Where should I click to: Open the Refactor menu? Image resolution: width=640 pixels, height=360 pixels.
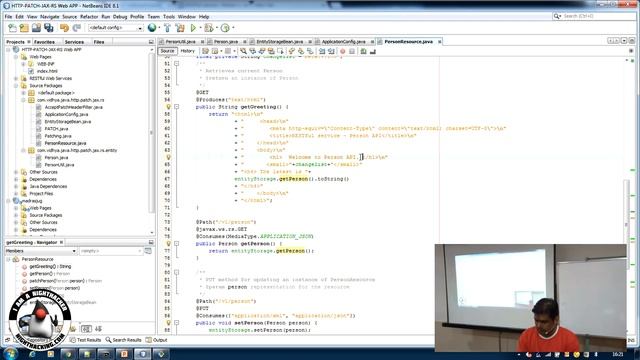point(89,17)
